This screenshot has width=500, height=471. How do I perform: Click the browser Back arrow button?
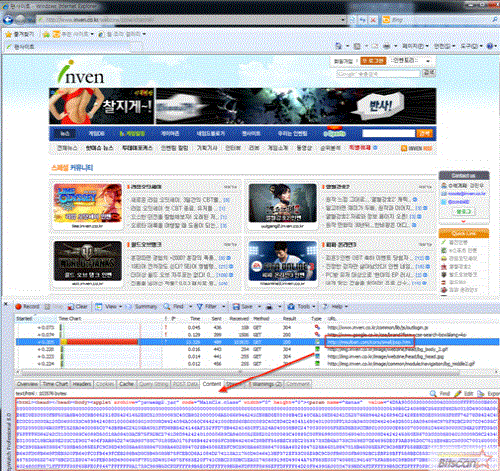click(8, 20)
